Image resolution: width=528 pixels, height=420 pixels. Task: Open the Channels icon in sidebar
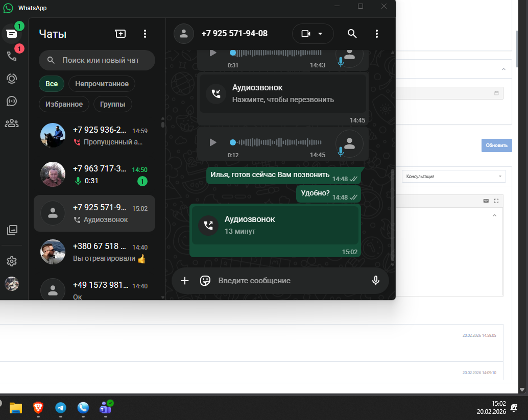(x=12, y=101)
